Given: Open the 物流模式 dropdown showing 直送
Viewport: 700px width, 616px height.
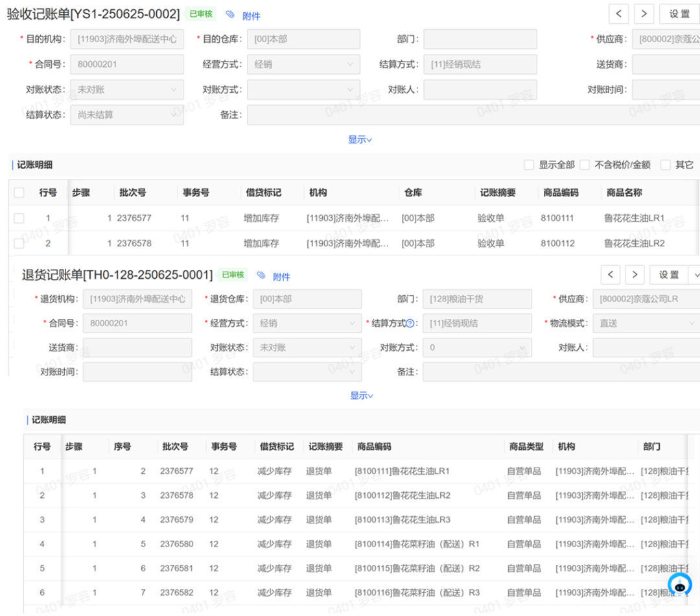Looking at the screenshot, I should (646, 323).
